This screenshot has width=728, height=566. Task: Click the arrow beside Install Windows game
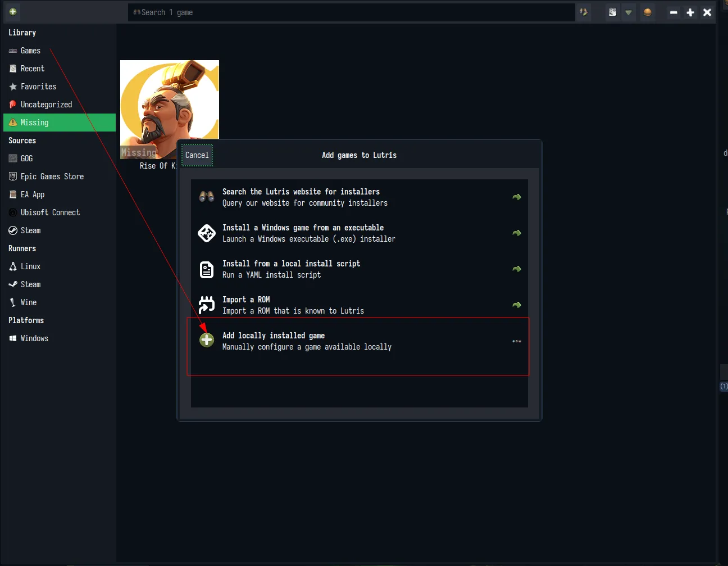coord(517,233)
